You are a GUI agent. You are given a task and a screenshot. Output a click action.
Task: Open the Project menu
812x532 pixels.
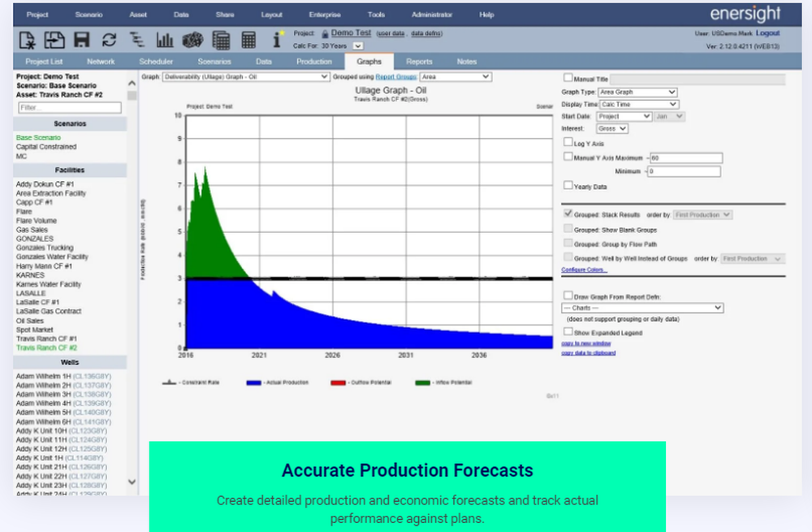[37, 15]
